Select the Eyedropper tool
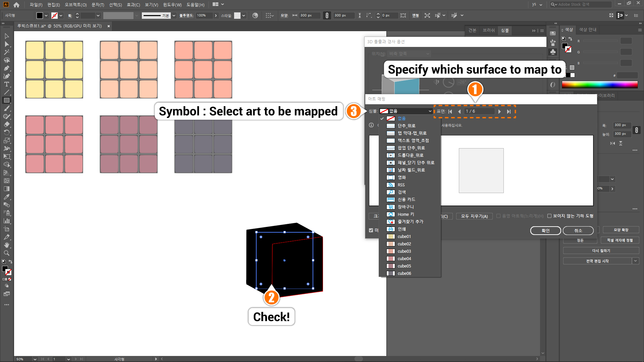This screenshot has height=362, width=644. tap(6, 197)
